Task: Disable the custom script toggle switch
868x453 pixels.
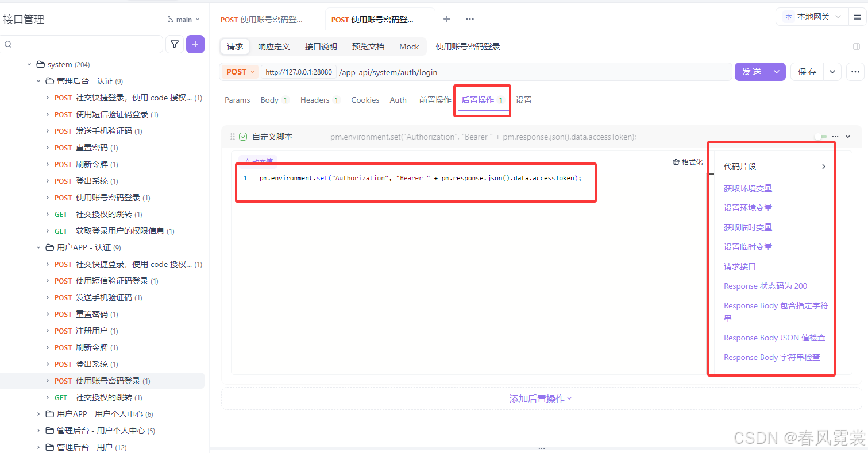Action: tap(821, 137)
